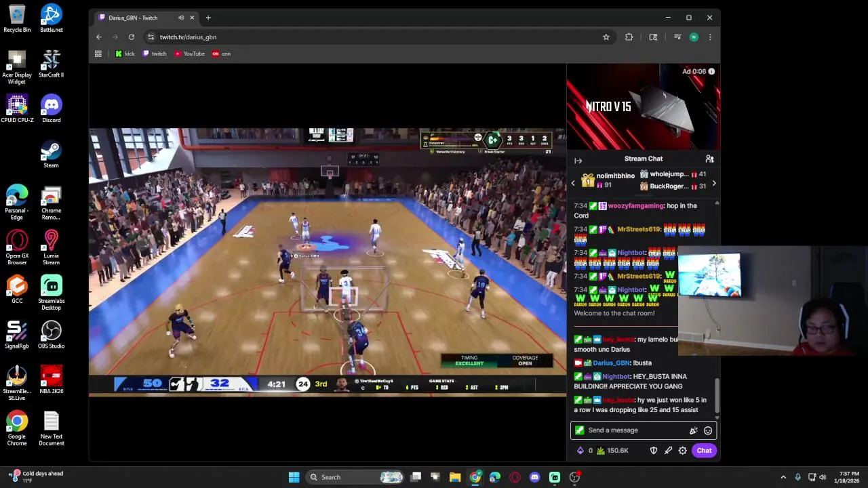Click top gifter nolimitbhino
This screenshot has height=488, width=868.
point(615,176)
